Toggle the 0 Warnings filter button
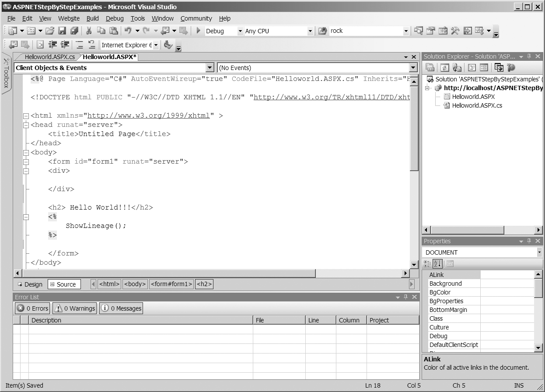 74,308
